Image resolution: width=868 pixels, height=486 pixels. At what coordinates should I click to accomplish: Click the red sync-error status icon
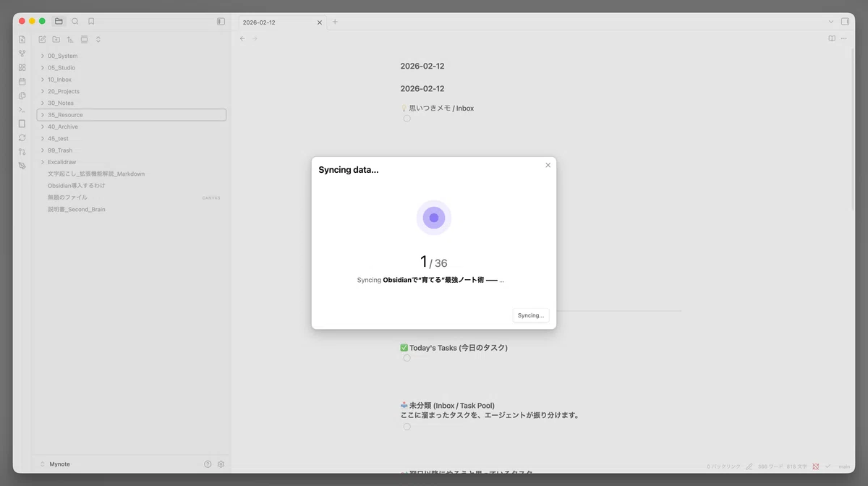(x=816, y=466)
